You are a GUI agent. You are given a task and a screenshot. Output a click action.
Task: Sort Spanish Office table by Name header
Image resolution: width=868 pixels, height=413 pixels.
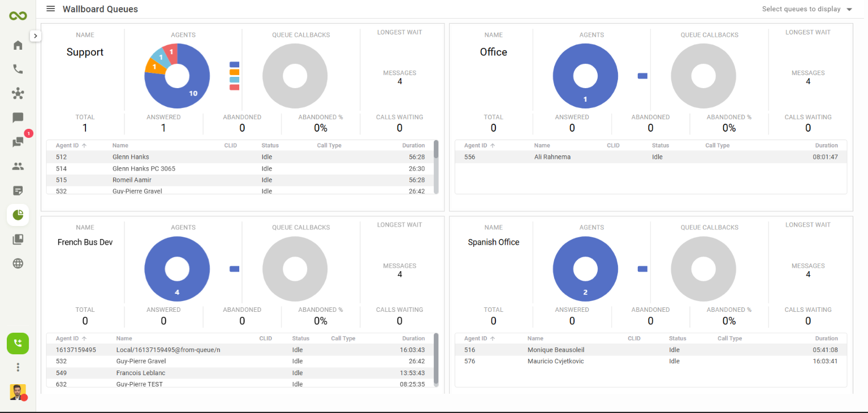click(x=536, y=338)
